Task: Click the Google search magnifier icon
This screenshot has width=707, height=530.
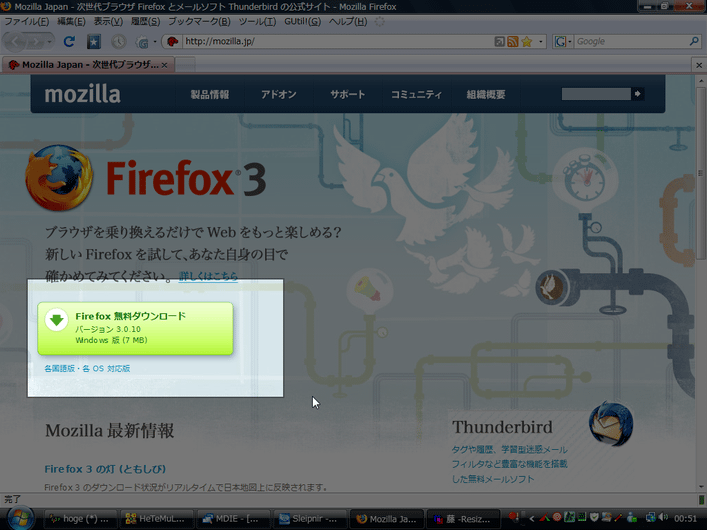Action: pos(694,41)
